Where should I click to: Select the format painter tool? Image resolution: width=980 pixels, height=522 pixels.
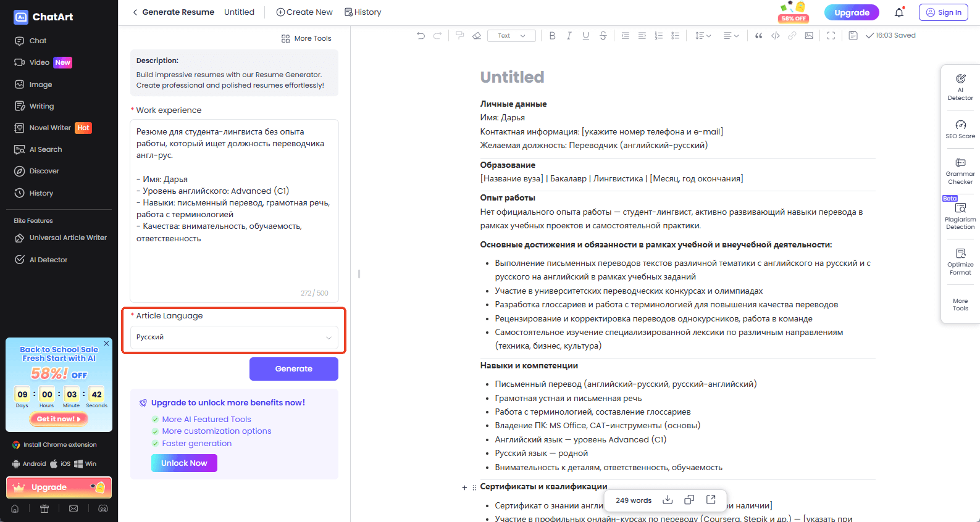[459, 36]
